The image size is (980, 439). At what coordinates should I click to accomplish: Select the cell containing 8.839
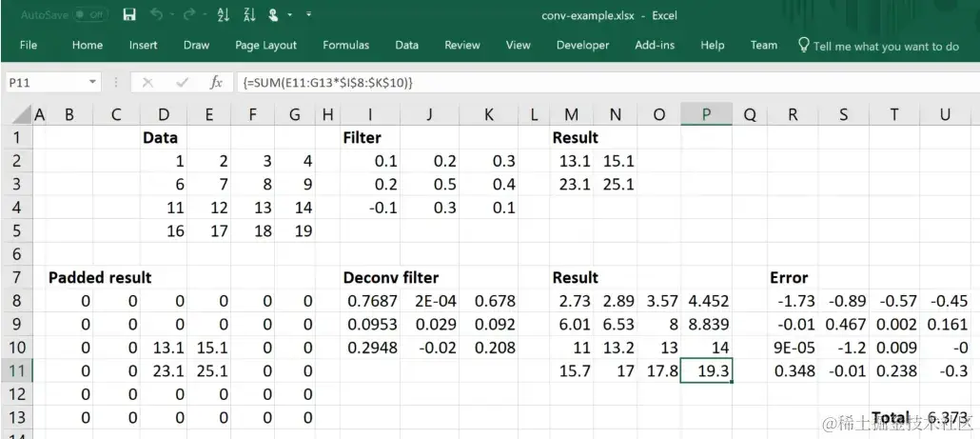coord(706,324)
